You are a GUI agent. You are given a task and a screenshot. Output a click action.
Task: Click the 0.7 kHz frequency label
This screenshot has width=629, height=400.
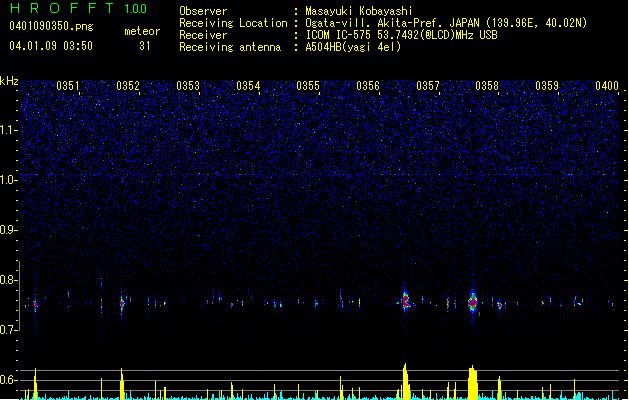click(x=8, y=330)
